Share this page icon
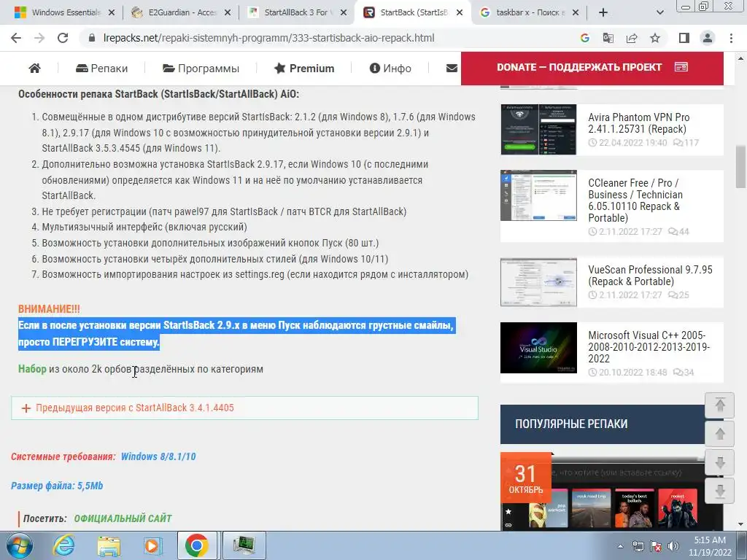The width and height of the screenshot is (747, 560). (x=632, y=38)
